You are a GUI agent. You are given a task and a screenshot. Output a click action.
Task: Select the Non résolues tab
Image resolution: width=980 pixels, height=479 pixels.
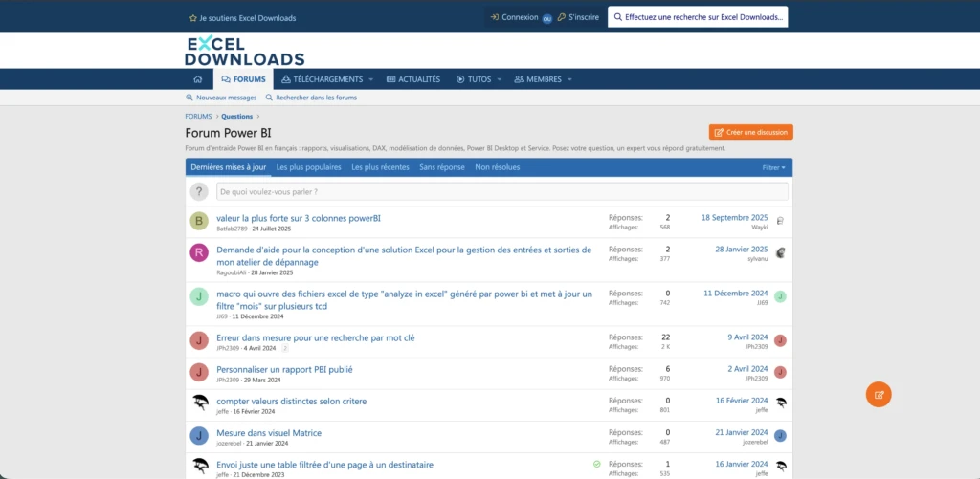[497, 167]
